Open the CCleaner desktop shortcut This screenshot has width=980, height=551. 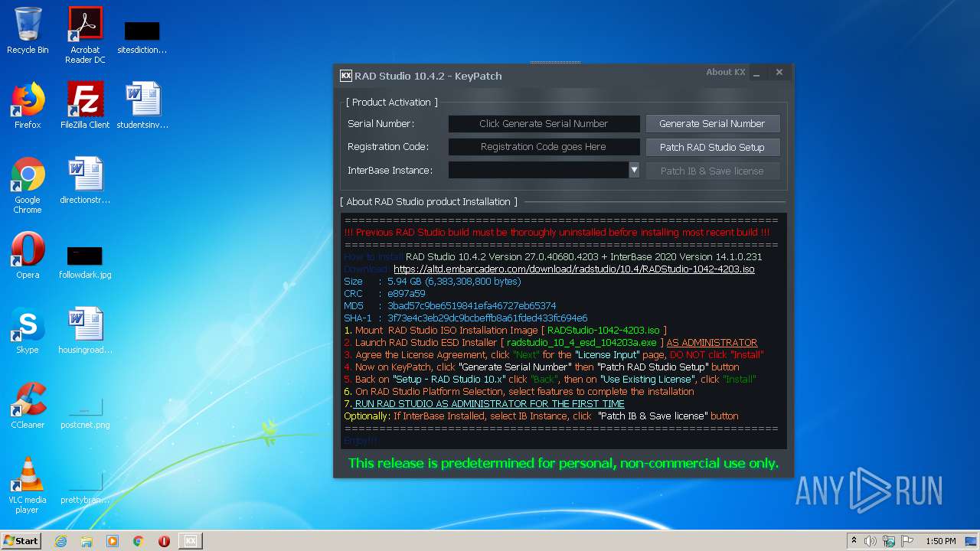point(28,406)
